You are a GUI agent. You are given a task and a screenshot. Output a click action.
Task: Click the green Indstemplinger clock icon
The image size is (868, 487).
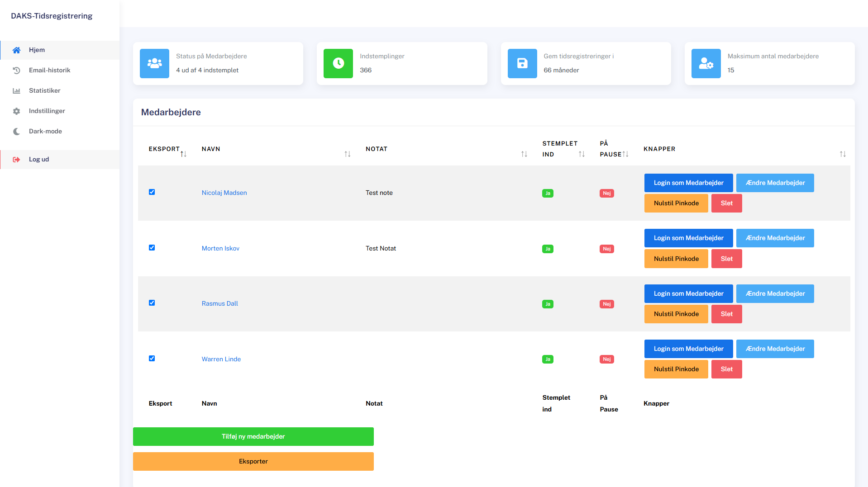click(338, 63)
